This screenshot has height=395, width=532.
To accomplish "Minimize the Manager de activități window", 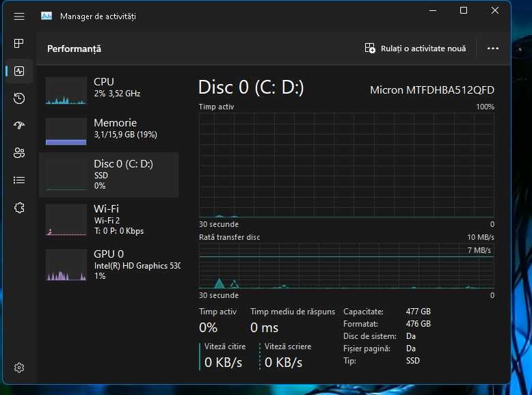I will click(433, 10).
